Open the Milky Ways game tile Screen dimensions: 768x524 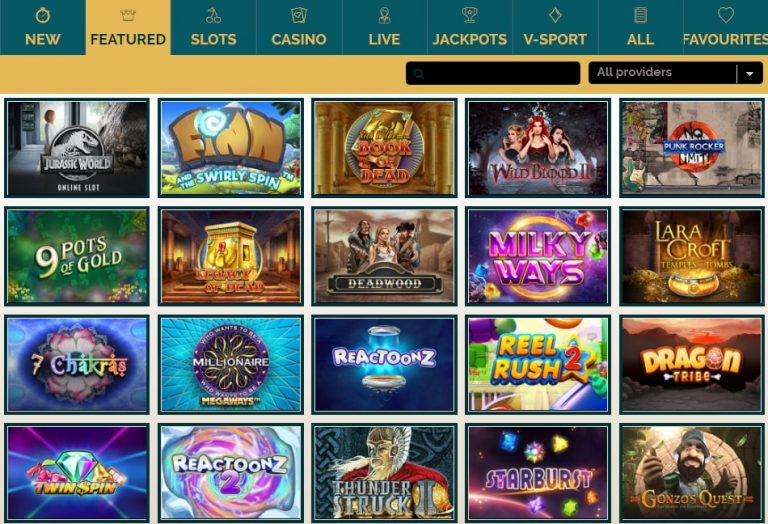(538, 256)
